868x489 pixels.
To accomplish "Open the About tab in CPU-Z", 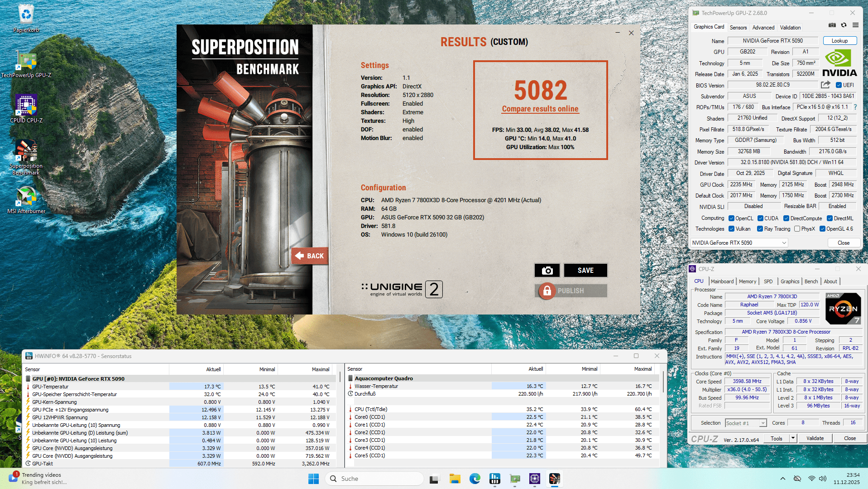I will (x=830, y=281).
